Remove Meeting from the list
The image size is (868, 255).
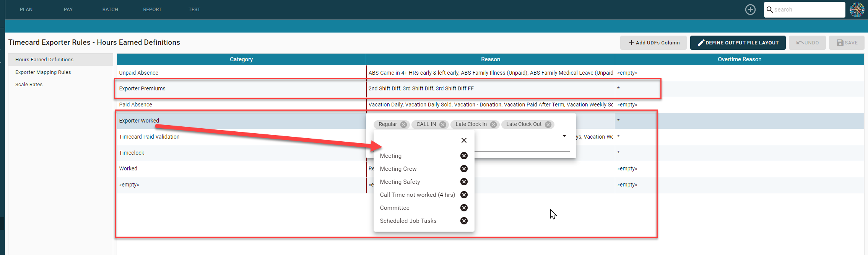point(464,156)
